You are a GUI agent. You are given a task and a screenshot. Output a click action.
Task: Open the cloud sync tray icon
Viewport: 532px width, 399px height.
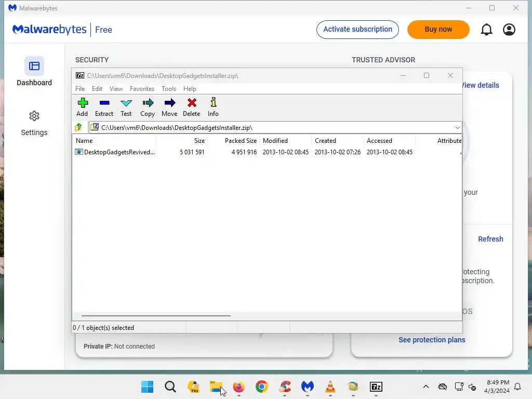pyautogui.click(x=443, y=387)
